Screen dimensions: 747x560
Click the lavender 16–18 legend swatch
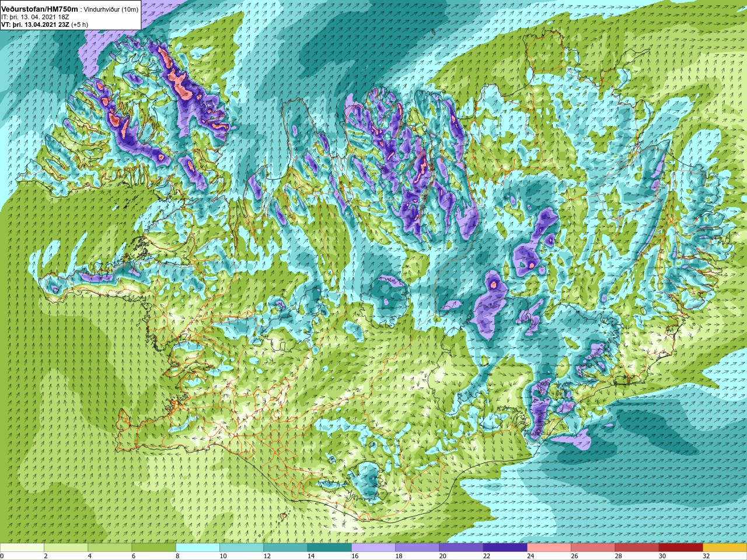pyautogui.click(x=373, y=548)
